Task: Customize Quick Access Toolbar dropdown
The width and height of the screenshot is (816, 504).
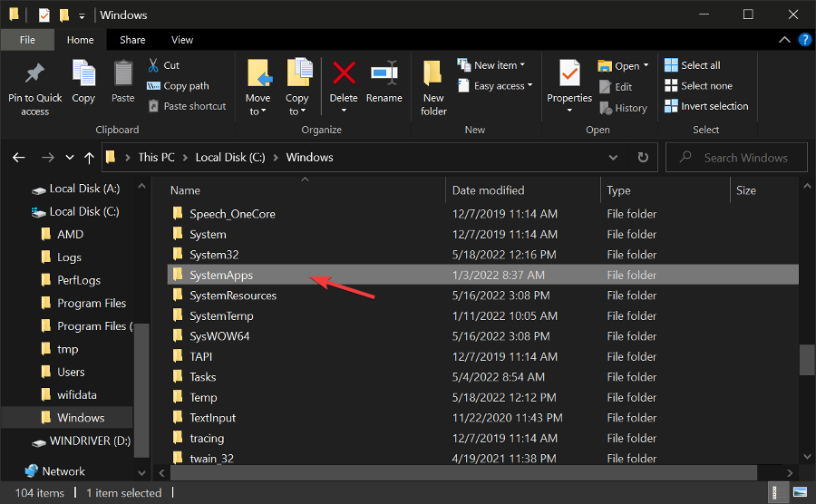Action: pyautogui.click(x=82, y=16)
